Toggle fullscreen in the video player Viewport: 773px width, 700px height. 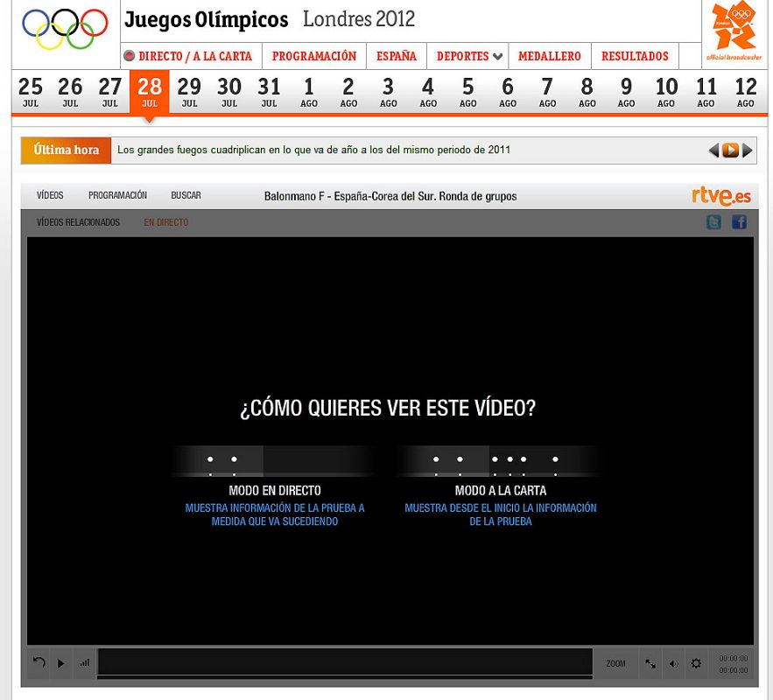click(650, 663)
